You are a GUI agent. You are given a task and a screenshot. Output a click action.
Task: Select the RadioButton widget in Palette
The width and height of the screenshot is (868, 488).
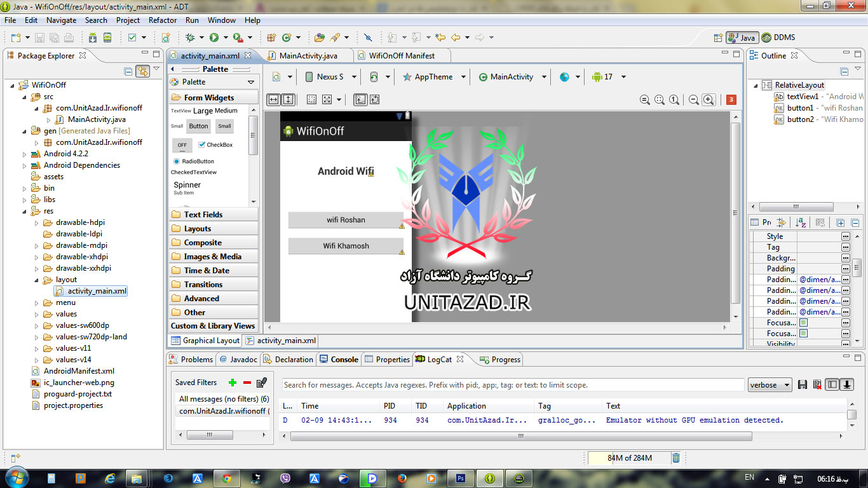pyautogui.click(x=194, y=161)
